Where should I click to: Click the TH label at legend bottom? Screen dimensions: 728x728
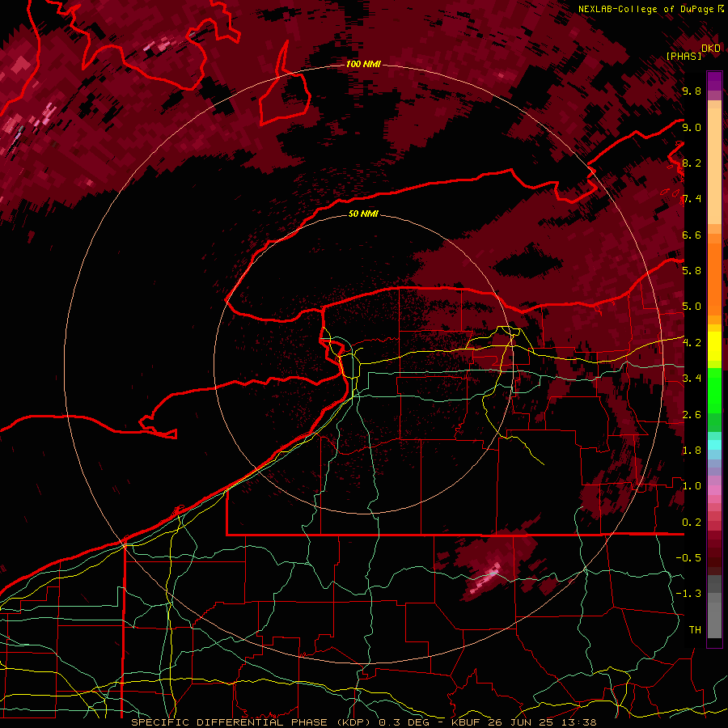pos(695,630)
